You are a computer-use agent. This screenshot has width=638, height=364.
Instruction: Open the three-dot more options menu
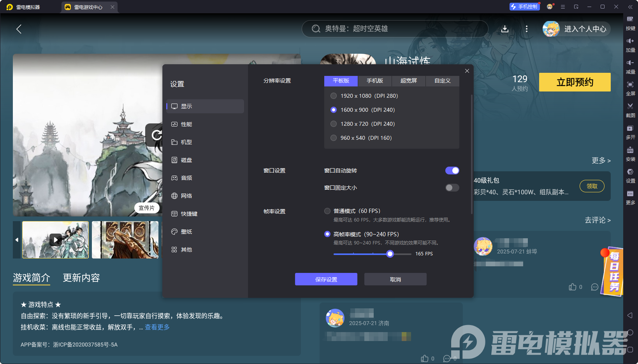(527, 29)
